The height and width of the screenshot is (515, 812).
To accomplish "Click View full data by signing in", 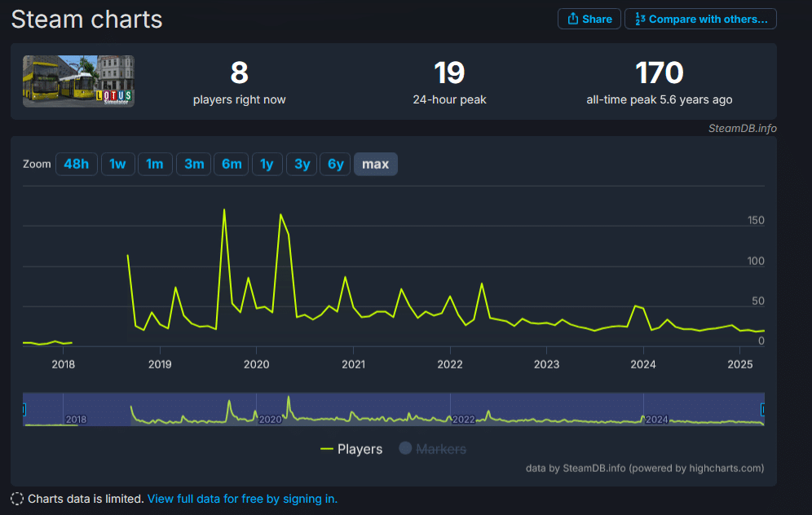I will (242, 499).
